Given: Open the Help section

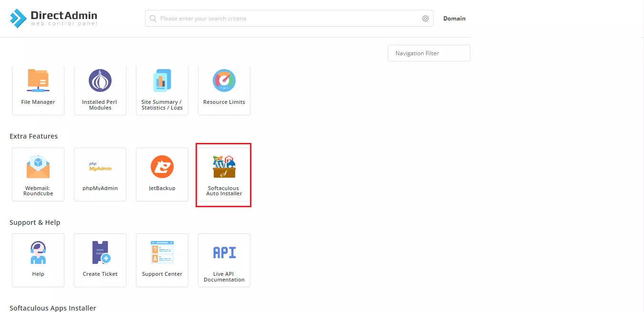Looking at the screenshot, I should [x=38, y=260].
